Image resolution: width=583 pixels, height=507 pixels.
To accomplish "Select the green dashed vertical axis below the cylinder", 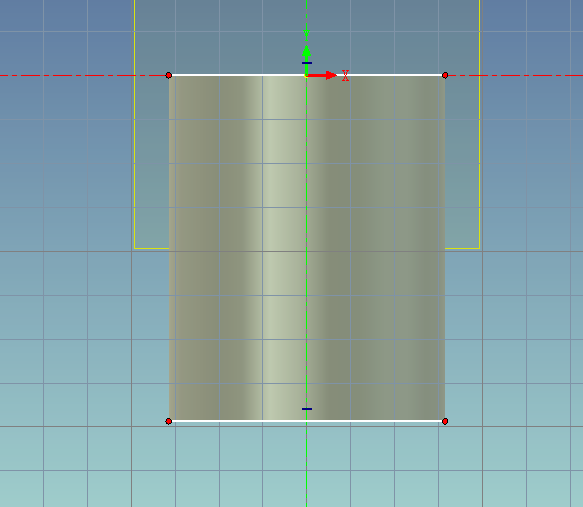I will (306, 465).
